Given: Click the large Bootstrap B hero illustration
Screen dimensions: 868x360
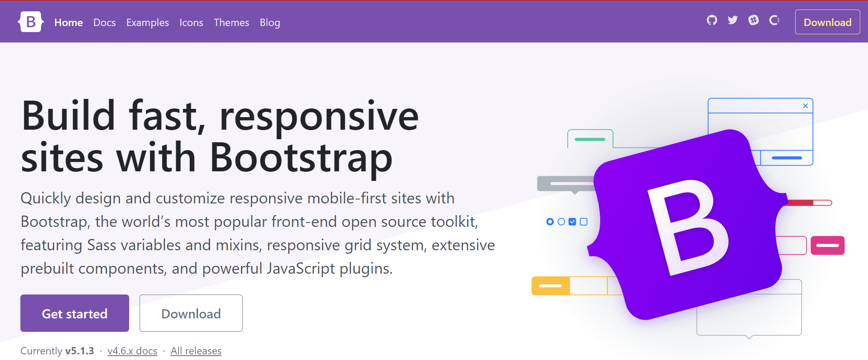Looking at the screenshot, I should click(x=688, y=225).
